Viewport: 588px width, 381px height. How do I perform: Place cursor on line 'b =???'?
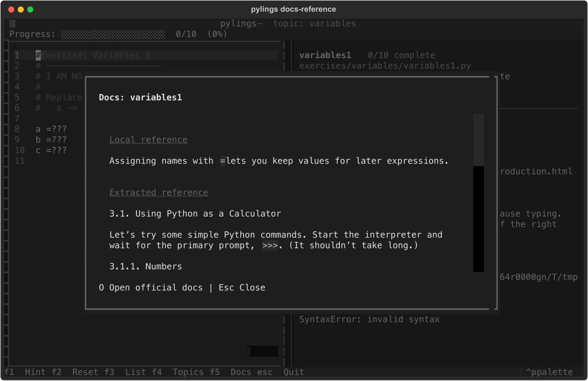click(51, 140)
